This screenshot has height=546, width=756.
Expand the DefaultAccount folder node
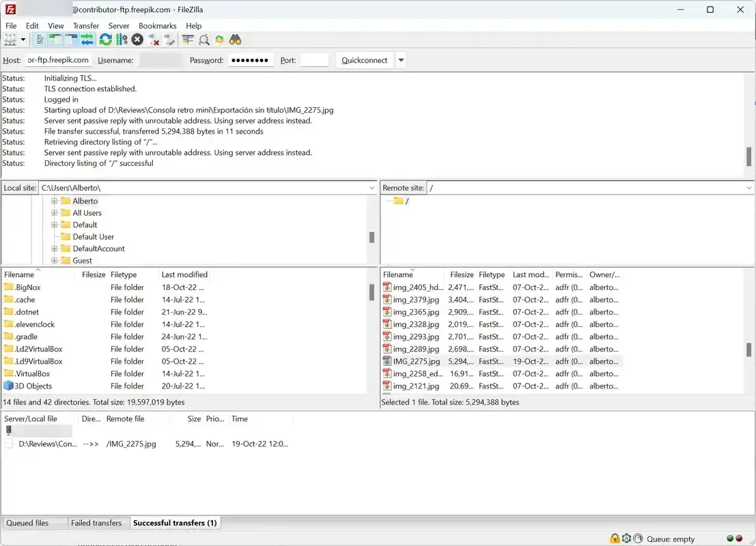click(x=55, y=248)
